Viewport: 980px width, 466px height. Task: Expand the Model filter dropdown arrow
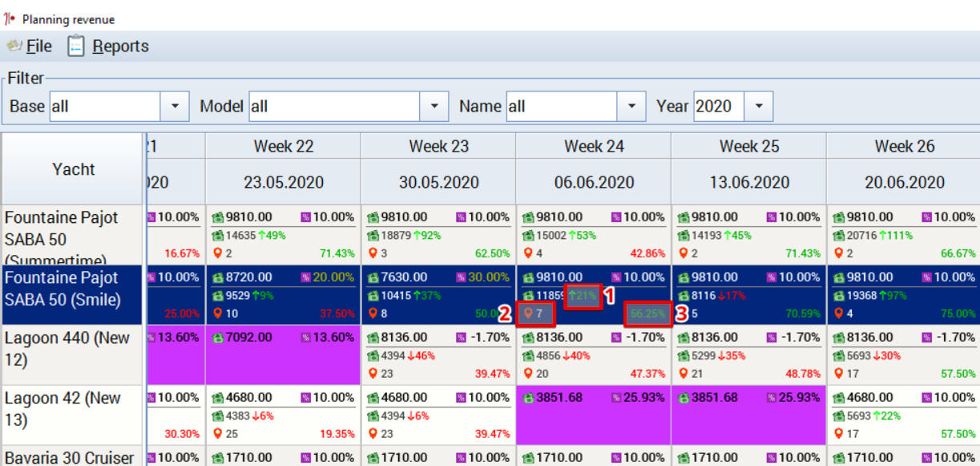pyautogui.click(x=434, y=106)
